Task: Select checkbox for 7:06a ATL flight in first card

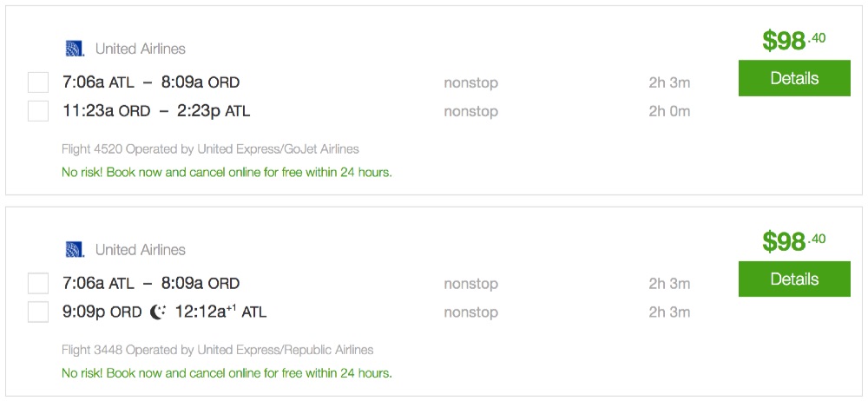Action: [x=38, y=83]
